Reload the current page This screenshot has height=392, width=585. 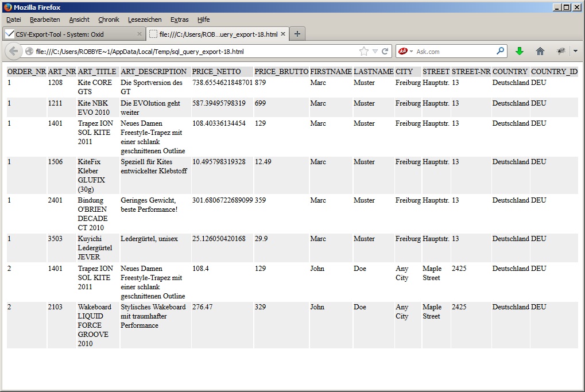point(385,52)
